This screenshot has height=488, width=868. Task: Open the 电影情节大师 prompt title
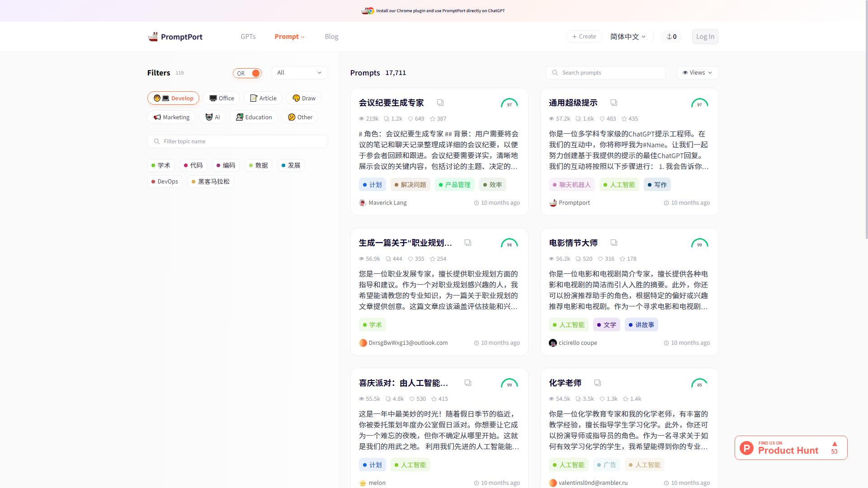573,243
